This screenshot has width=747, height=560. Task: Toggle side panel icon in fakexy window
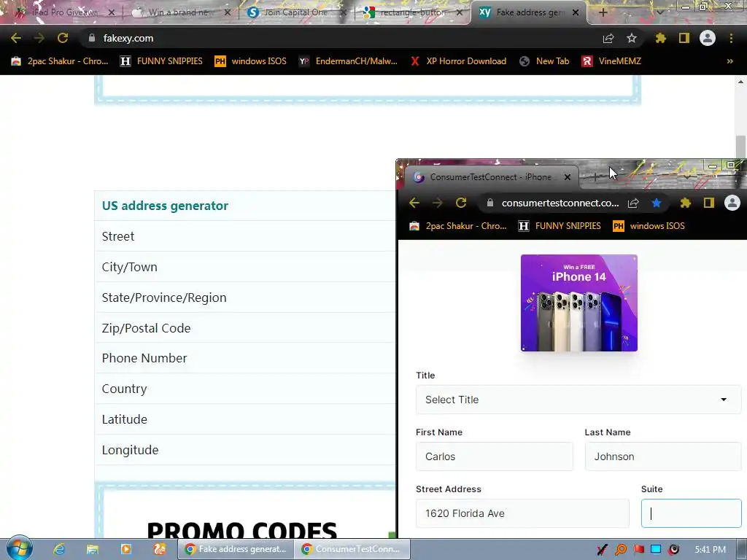coord(684,38)
